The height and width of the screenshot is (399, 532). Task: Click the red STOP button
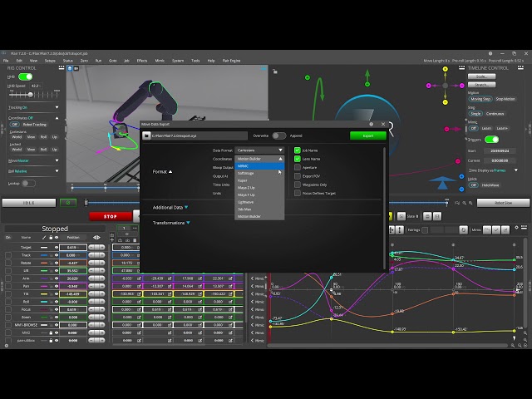coord(111,216)
